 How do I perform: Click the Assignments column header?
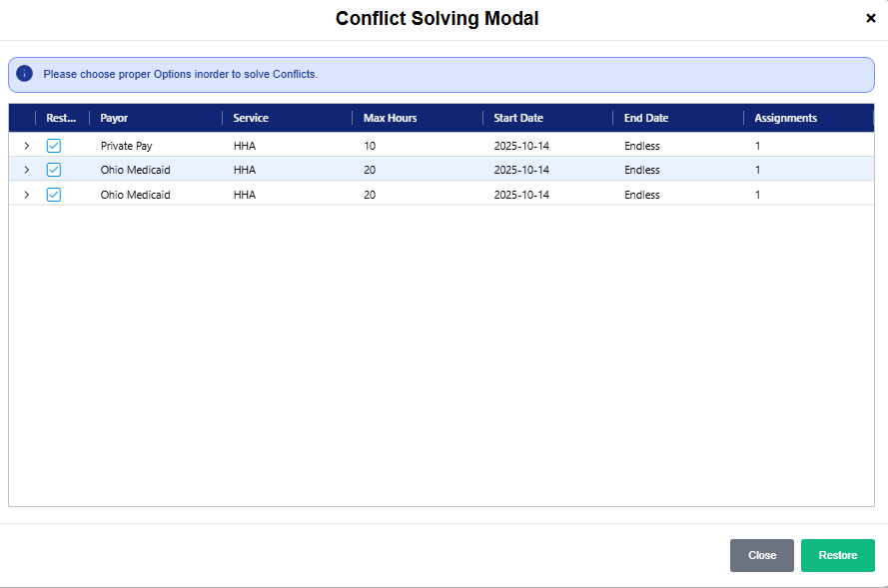(785, 118)
